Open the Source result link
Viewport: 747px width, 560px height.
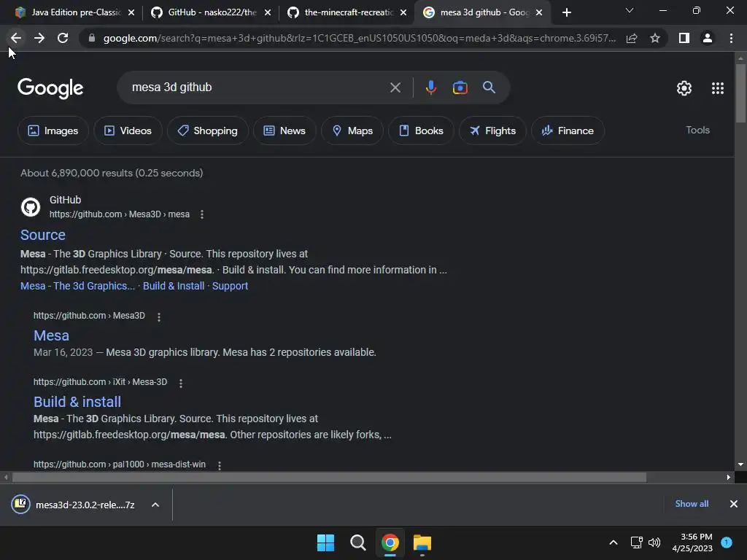pyautogui.click(x=43, y=235)
